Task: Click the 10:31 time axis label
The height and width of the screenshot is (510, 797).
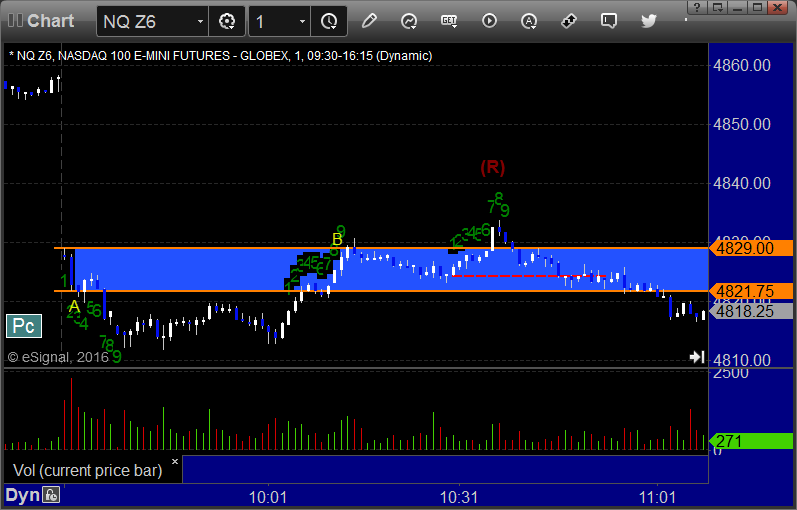Action: click(459, 497)
